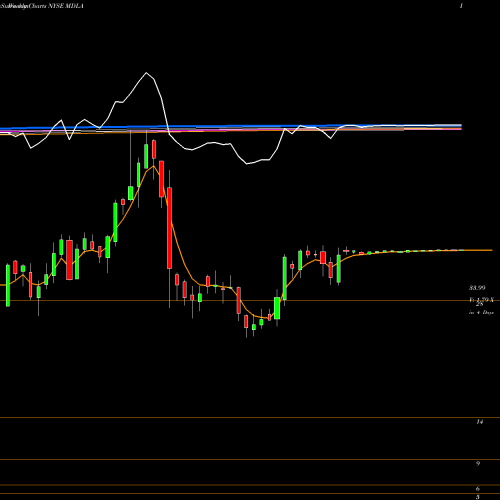
Task: Click the tall green candle beginning the recovery
Action: (x=285, y=278)
